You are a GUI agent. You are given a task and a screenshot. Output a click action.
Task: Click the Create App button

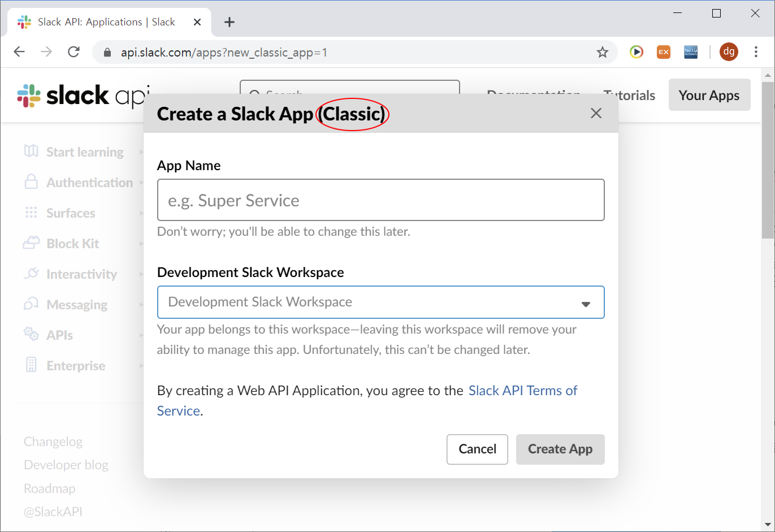click(x=560, y=449)
